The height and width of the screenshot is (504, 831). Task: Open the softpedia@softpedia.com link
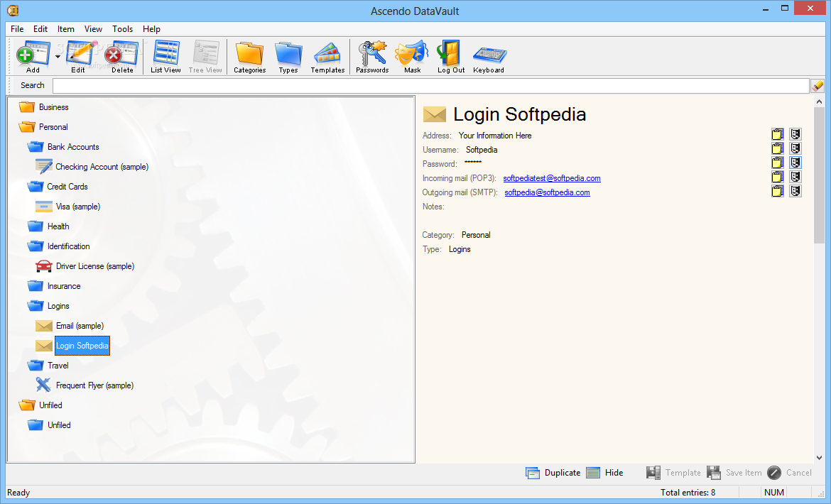point(547,192)
